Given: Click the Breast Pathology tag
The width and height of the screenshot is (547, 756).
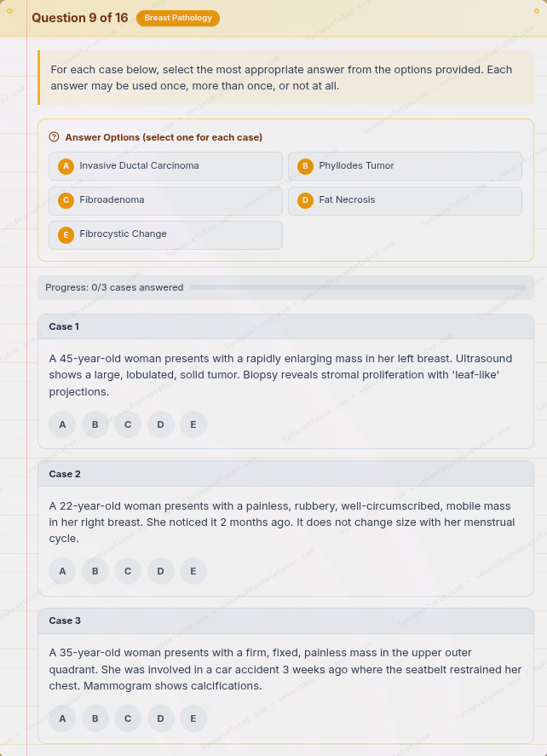Looking at the screenshot, I should [x=177, y=17].
